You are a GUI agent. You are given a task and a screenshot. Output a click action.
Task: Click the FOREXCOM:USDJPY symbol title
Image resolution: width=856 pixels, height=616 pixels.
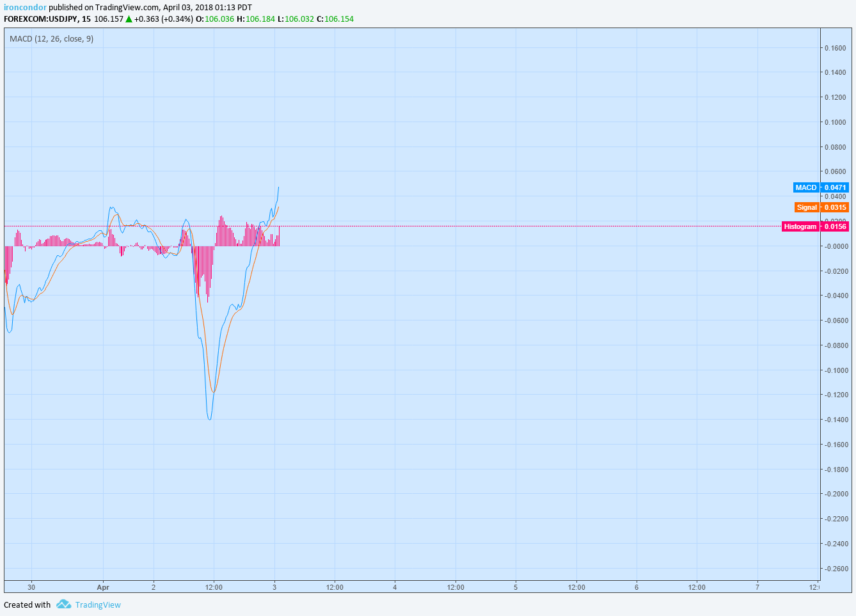coord(40,19)
